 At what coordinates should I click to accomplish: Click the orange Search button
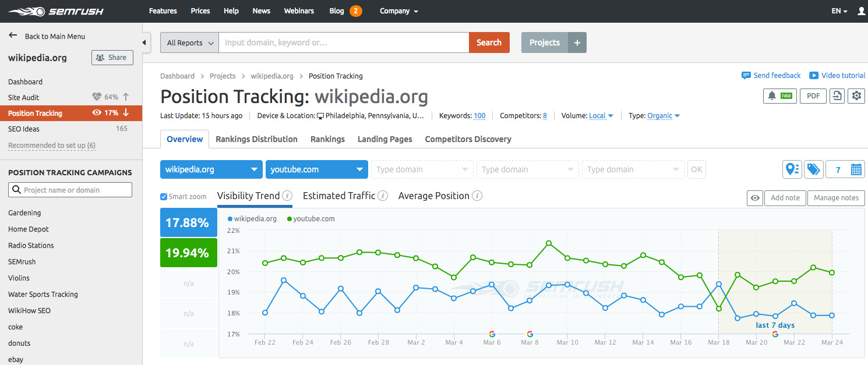pos(489,42)
